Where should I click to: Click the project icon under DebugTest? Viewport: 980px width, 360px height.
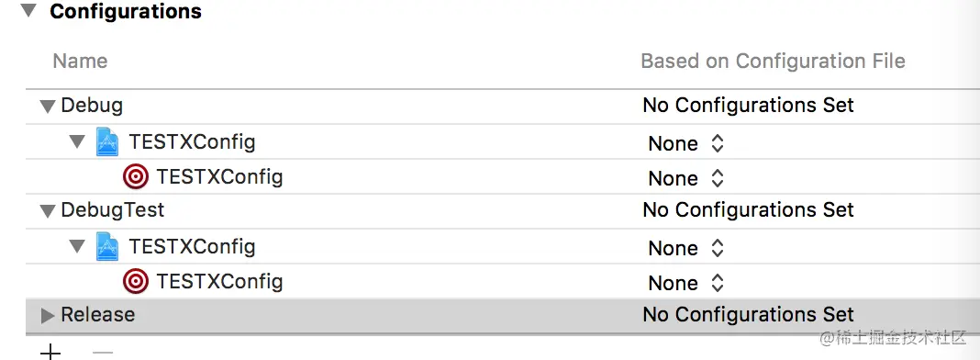tap(107, 246)
